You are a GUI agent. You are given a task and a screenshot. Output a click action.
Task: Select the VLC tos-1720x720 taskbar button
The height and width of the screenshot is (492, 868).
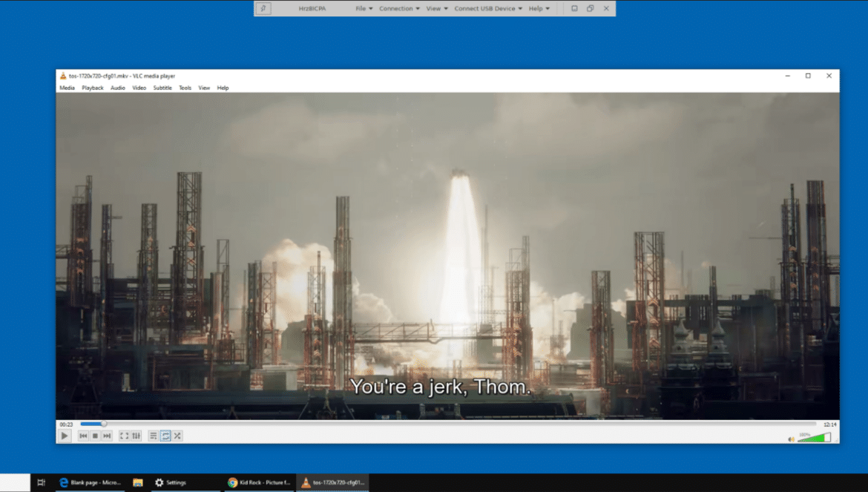point(332,482)
